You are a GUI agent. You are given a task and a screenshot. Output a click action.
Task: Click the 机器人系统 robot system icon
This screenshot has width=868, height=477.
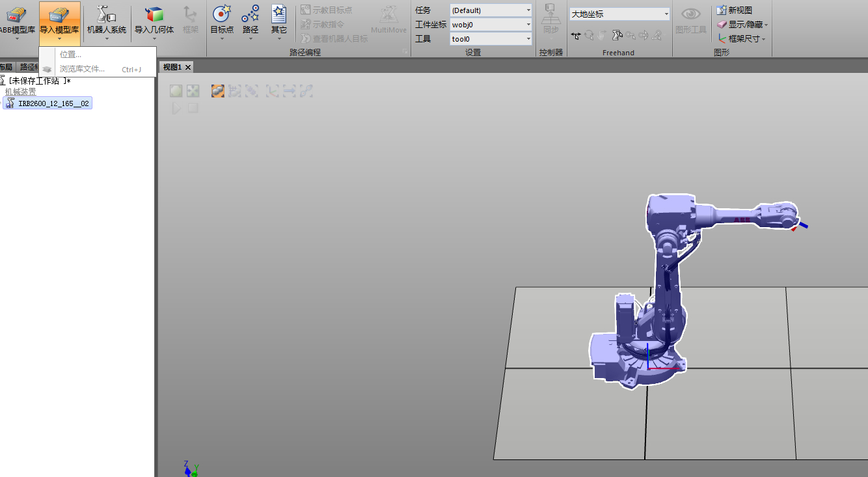click(106, 15)
